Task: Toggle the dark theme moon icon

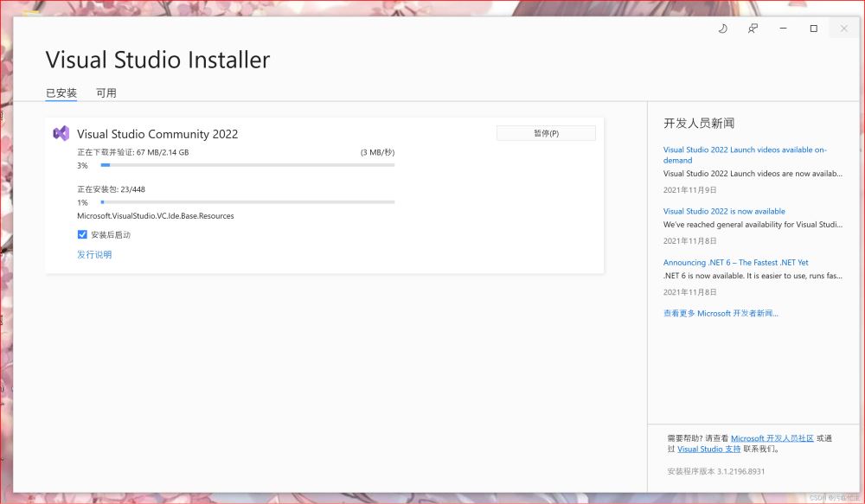Action: point(723,29)
